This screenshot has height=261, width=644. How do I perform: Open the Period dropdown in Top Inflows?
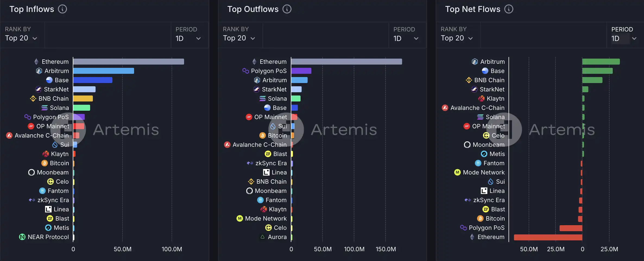[x=188, y=39]
